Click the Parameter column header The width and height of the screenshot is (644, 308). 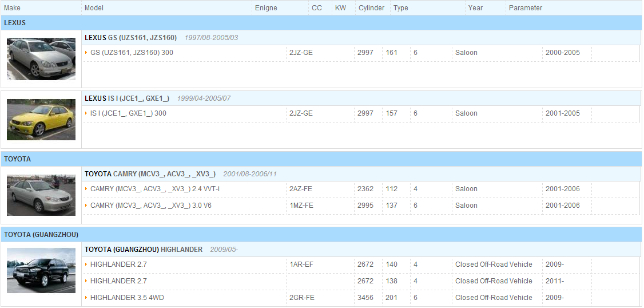(526, 8)
